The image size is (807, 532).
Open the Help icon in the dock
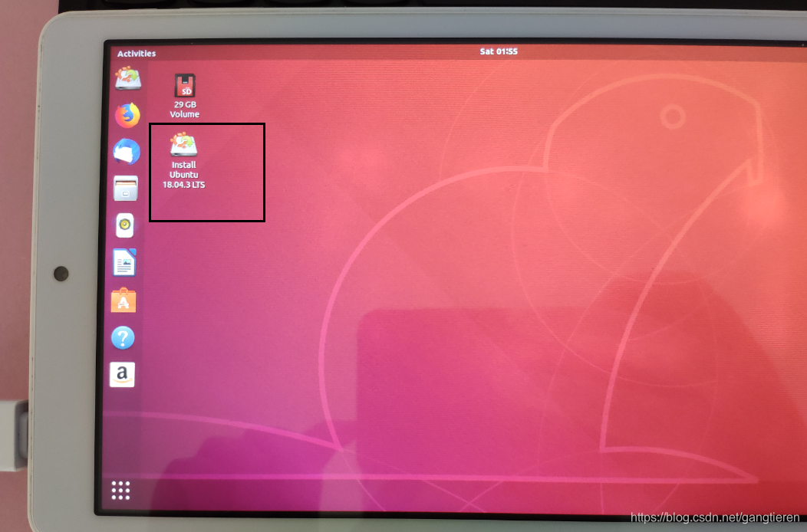123,338
